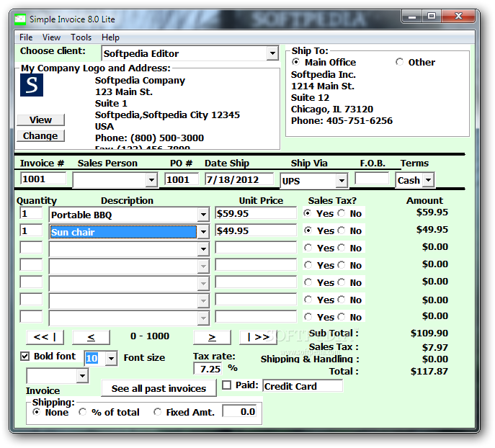Go to next record with > button
Screen dimensions: 495x448
pos(212,337)
